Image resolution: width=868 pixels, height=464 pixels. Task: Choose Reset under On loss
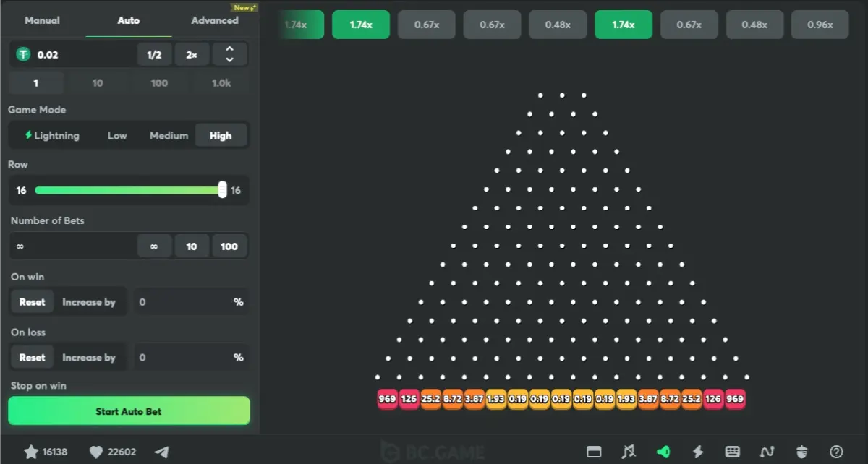point(32,357)
